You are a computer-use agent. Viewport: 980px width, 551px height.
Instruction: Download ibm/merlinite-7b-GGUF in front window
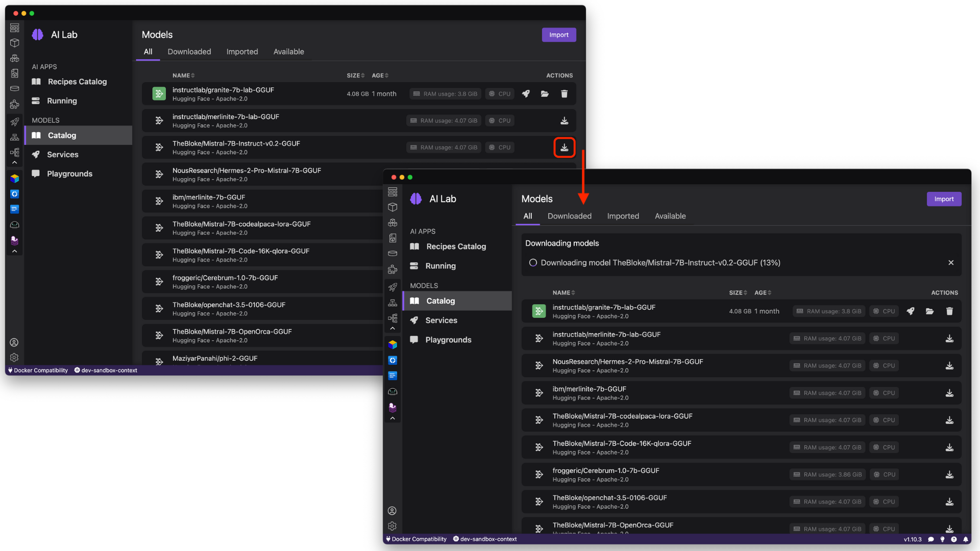[x=949, y=393]
